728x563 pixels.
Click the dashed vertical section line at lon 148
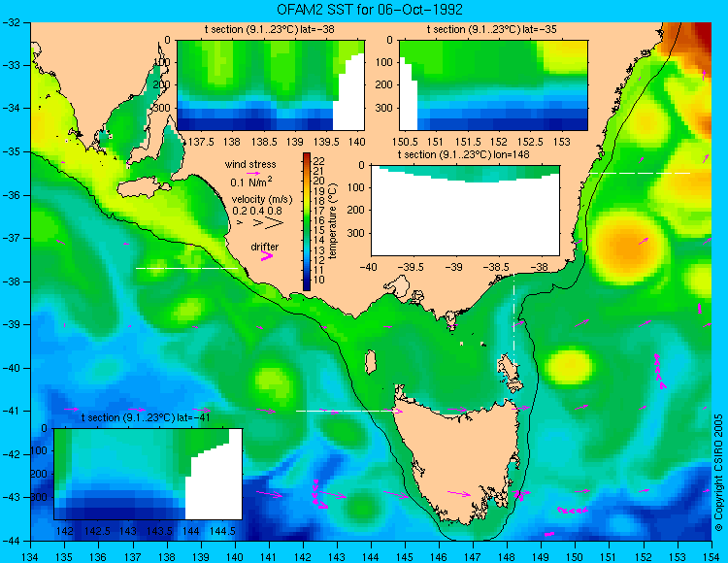coord(513,320)
